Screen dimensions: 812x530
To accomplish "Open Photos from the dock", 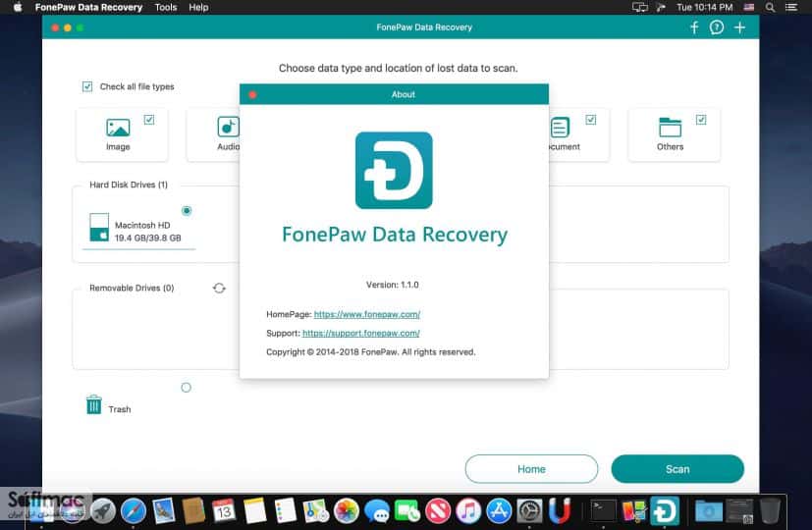I will click(x=347, y=511).
